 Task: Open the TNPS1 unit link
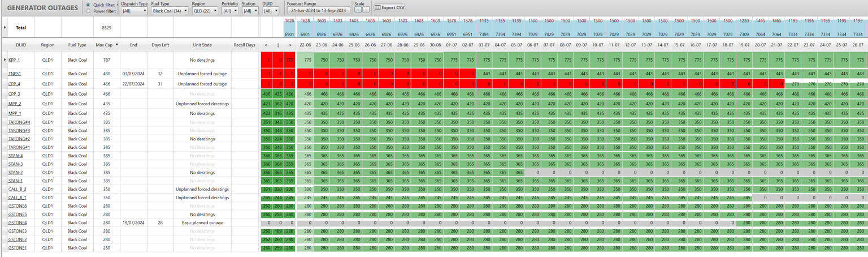click(x=15, y=74)
